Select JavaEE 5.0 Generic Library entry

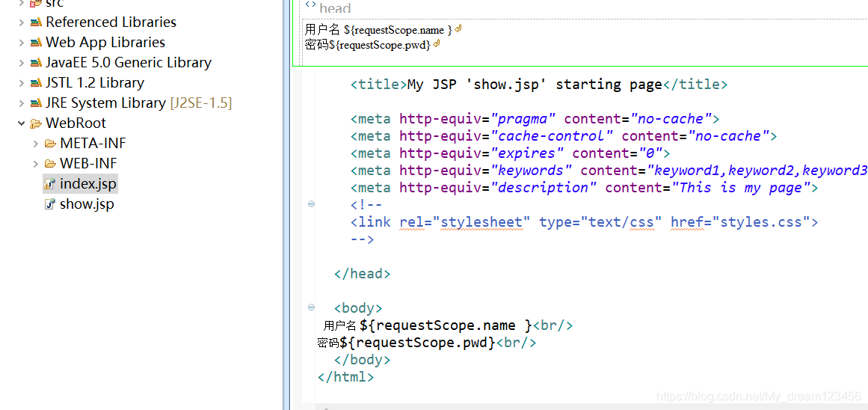pos(129,63)
